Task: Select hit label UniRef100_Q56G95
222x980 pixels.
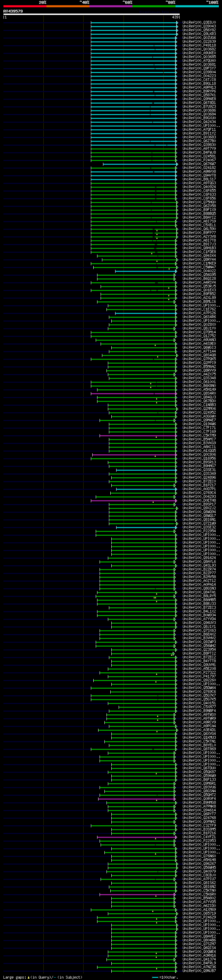Action: pos(199,275)
